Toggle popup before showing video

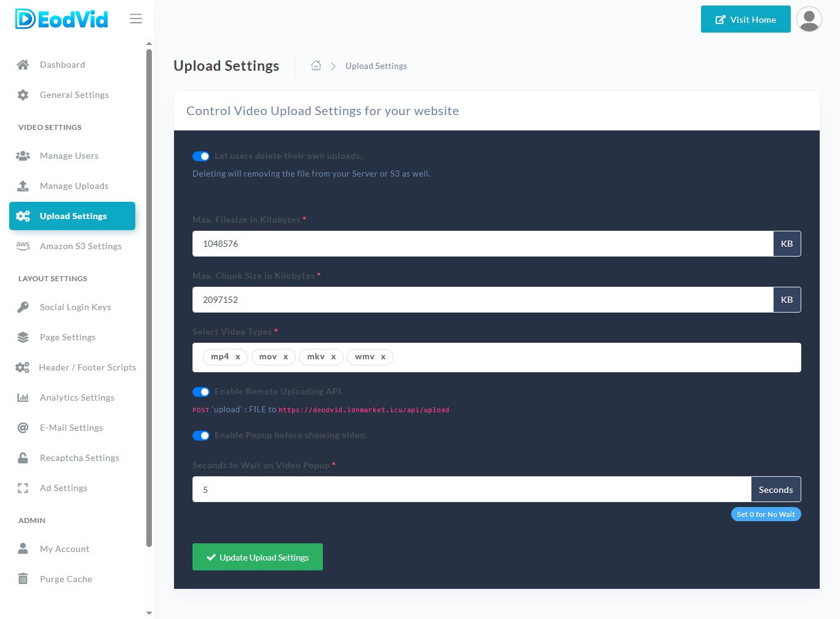coord(201,436)
